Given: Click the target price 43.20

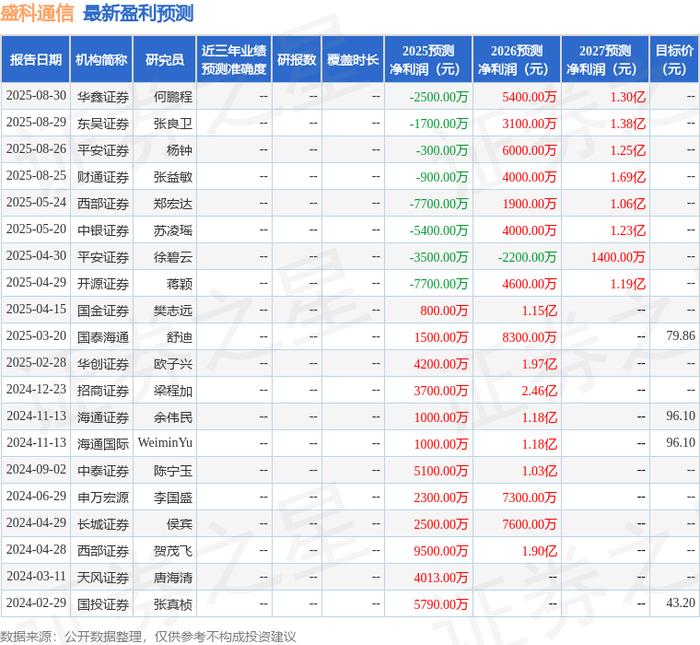Looking at the screenshot, I should tap(680, 603).
